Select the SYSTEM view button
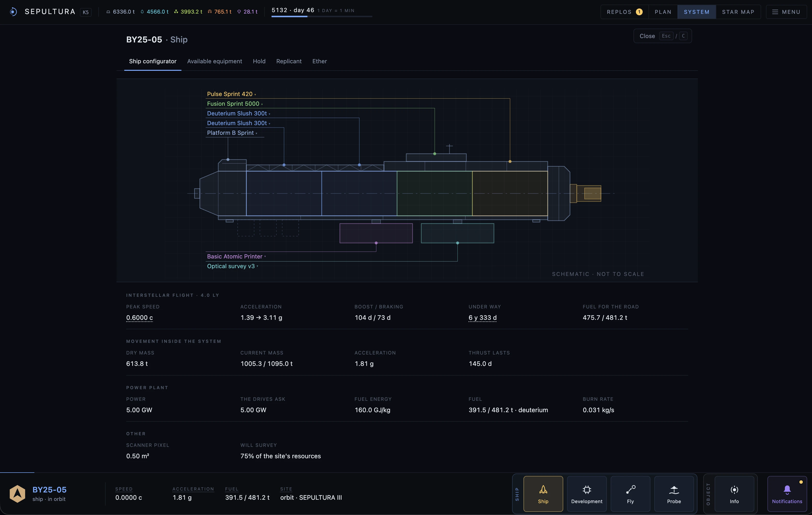 click(696, 12)
